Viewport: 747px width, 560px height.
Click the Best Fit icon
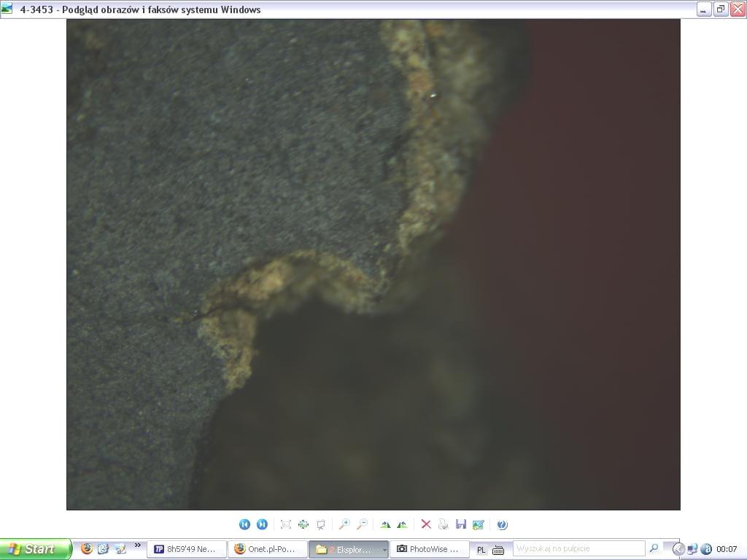point(286,524)
